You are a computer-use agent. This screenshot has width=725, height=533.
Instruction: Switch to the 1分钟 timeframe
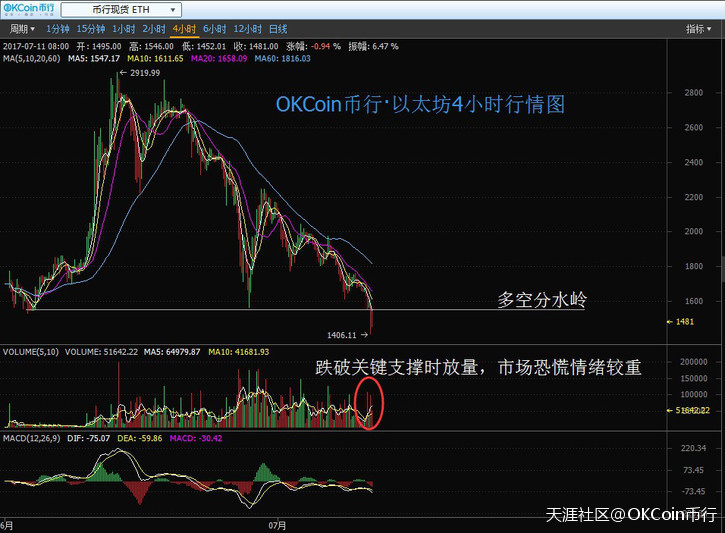58,30
